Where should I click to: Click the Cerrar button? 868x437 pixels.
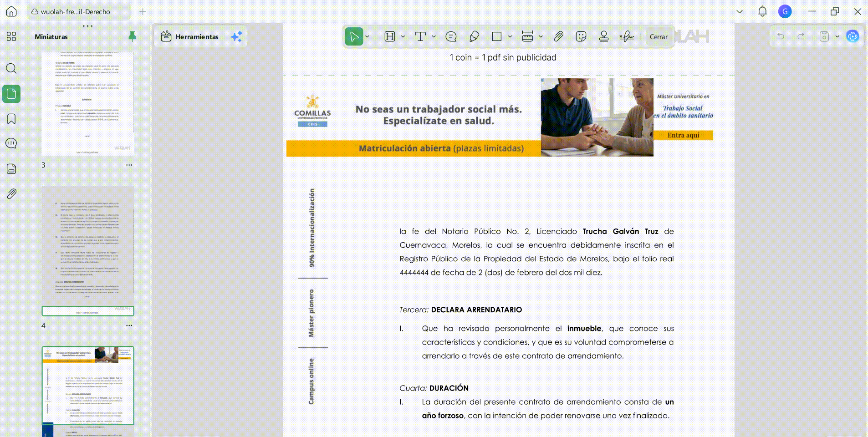click(659, 37)
